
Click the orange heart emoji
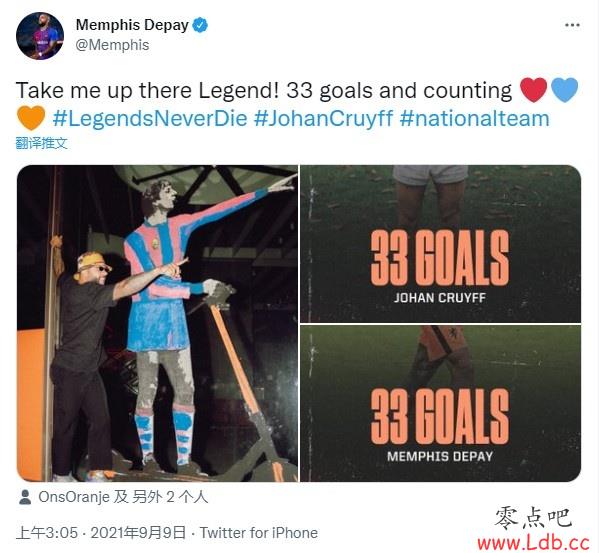click(31, 118)
